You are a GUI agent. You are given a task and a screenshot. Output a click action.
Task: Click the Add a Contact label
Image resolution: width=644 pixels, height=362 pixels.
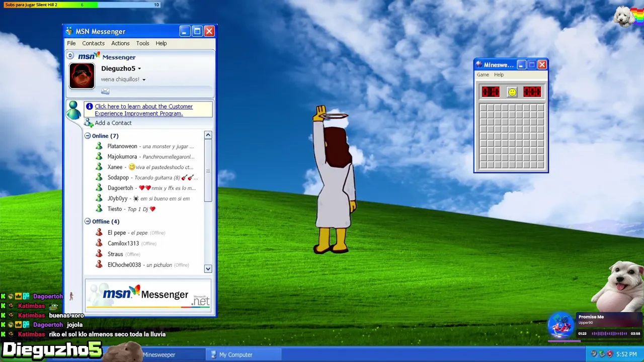click(113, 123)
